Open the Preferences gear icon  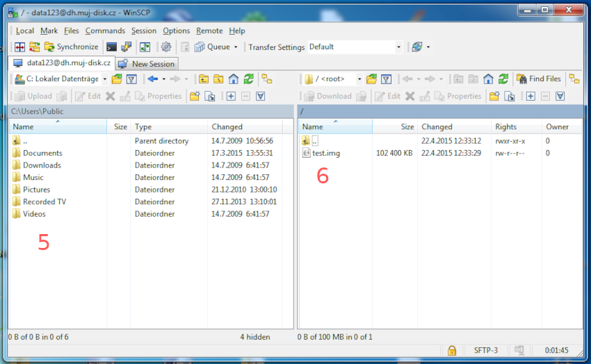click(166, 47)
